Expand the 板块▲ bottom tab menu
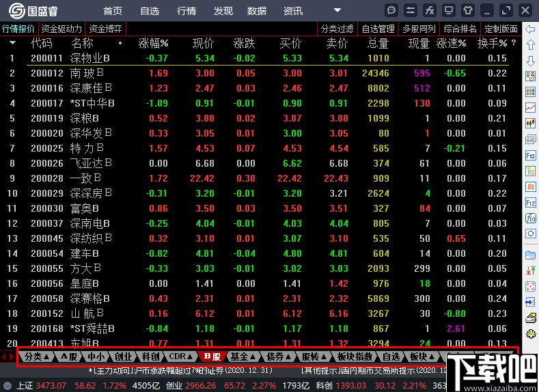Image resolution: width=539 pixels, height=392 pixels. (421, 356)
